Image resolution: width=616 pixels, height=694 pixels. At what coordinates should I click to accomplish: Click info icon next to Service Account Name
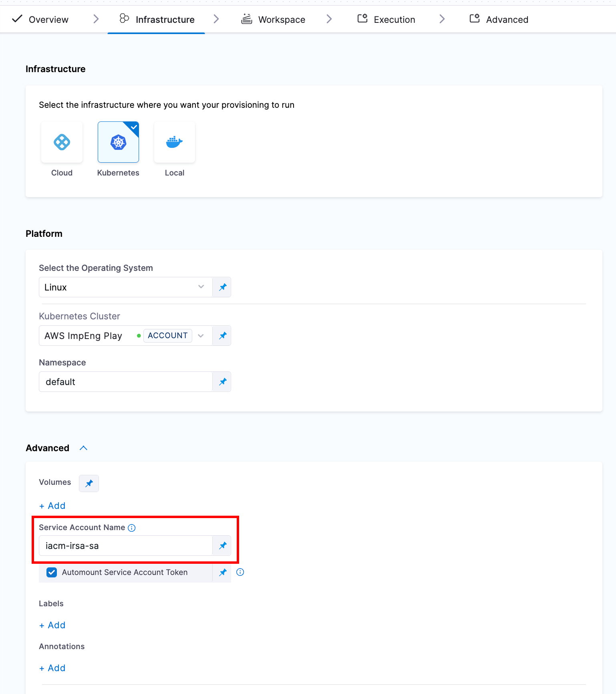tap(132, 528)
